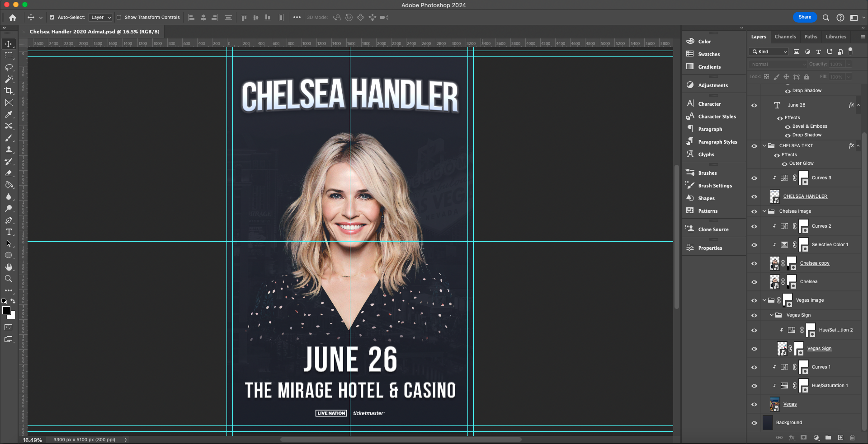Screen dimensions: 868x444
Task: Hide the Vegas layer
Action: [x=754, y=404]
